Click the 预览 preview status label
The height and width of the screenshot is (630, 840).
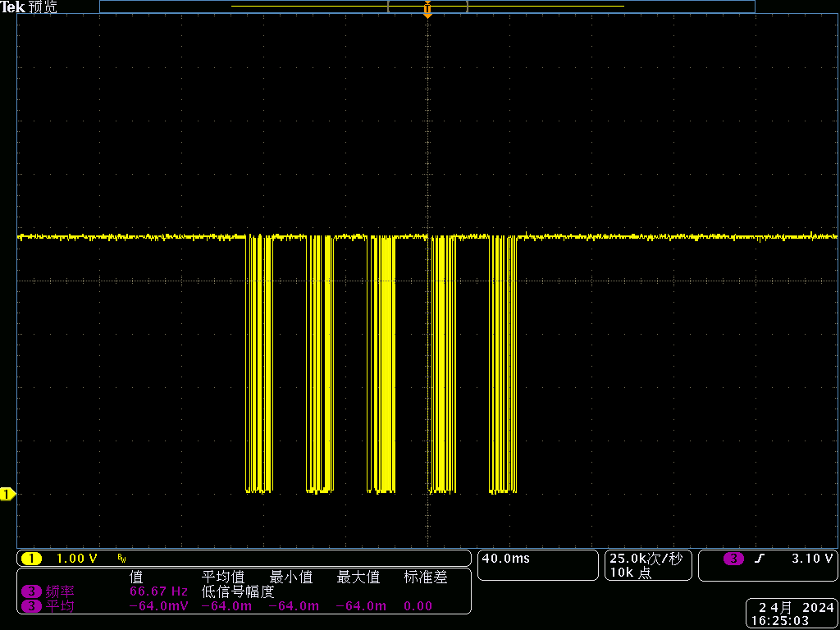click(43, 7)
